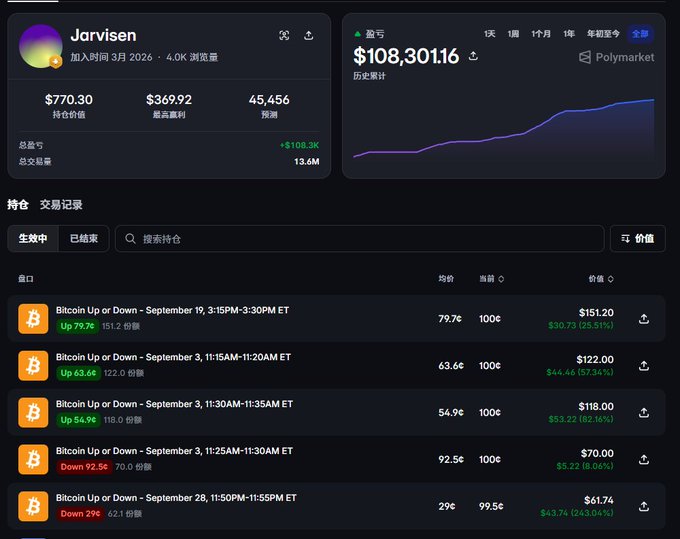Click Bitcoin icon of September 19 market
This screenshot has height=539, width=680.
(x=33, y=319)
